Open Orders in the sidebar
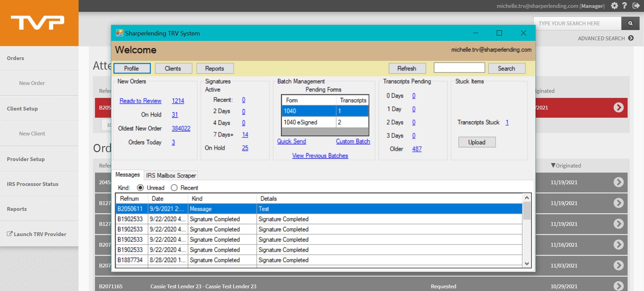 tap(15, 58)
